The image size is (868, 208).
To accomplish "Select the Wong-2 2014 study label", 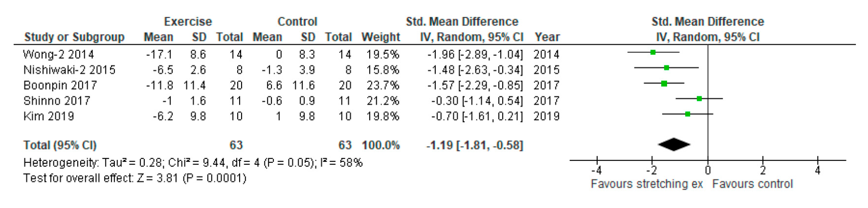I will [59, 54].
